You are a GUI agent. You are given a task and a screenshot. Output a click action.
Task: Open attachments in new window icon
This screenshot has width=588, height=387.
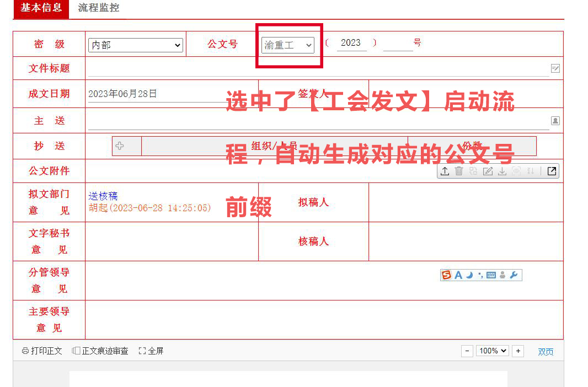(552, 171)
